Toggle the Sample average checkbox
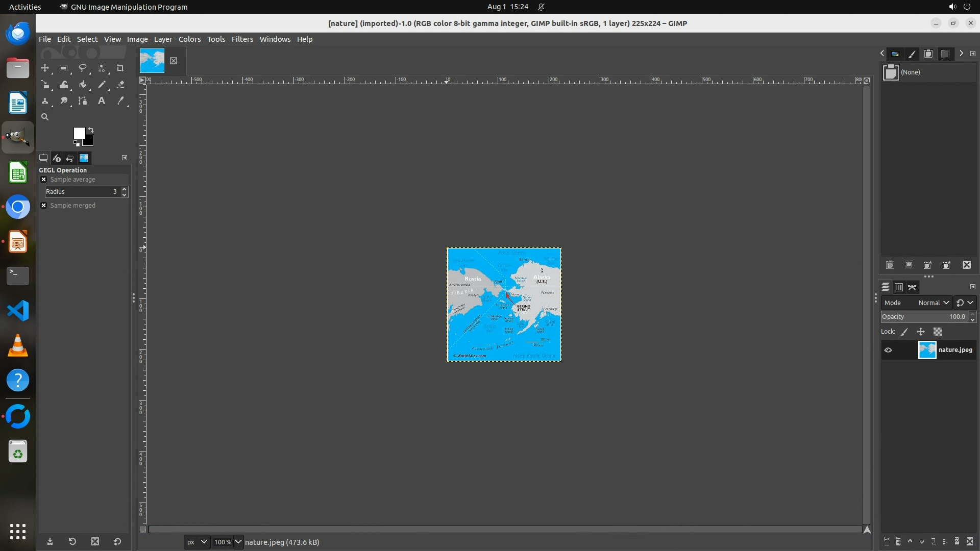This screenshot has width=980, height=551. pos(44,180)
